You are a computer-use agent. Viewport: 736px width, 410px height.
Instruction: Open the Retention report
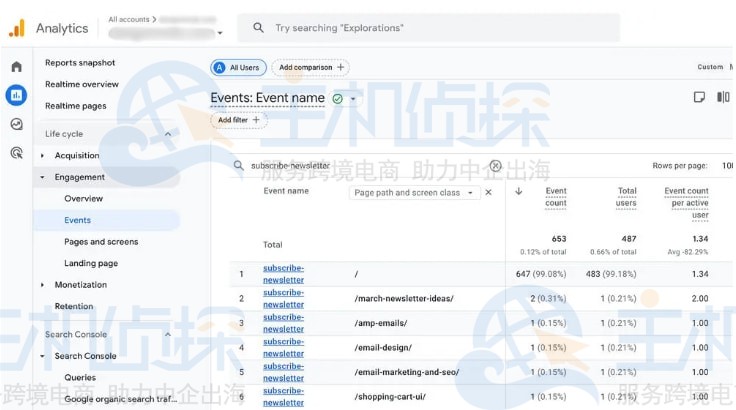coord(74,306)
